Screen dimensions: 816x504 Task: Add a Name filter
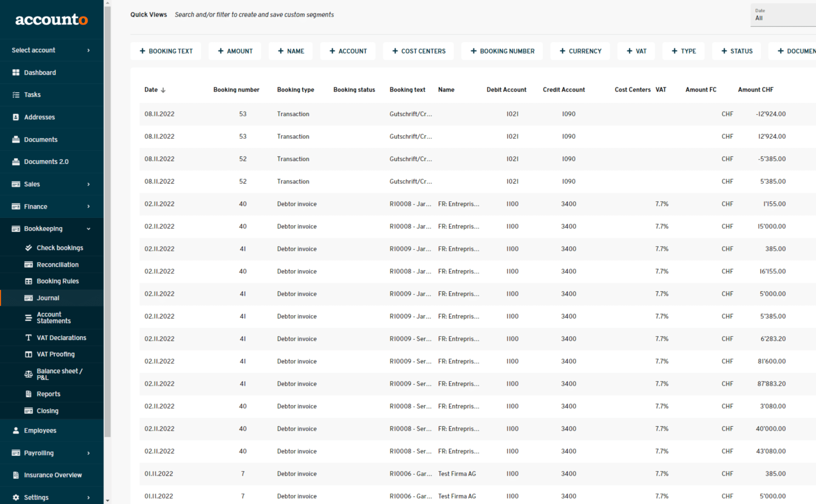point(291,51)
